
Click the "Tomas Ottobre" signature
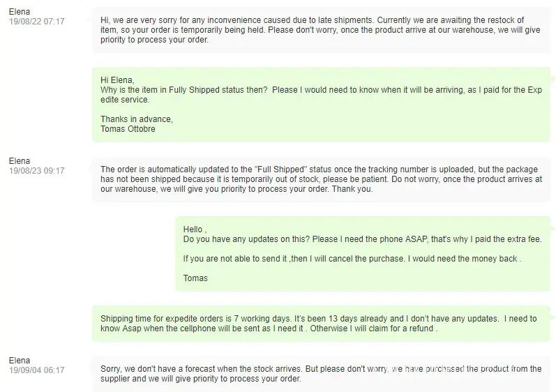[x=128, y=129]
